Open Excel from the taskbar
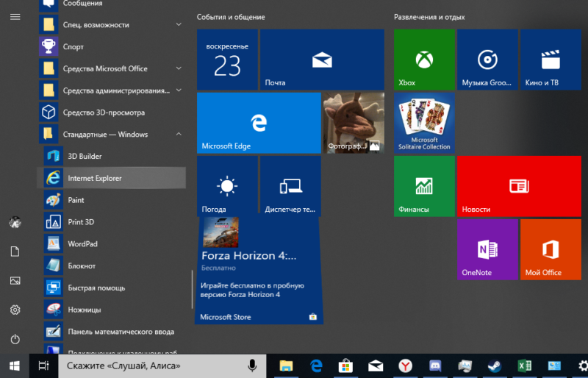The height and width of the screenshot is (378, 588). point(524,365)
